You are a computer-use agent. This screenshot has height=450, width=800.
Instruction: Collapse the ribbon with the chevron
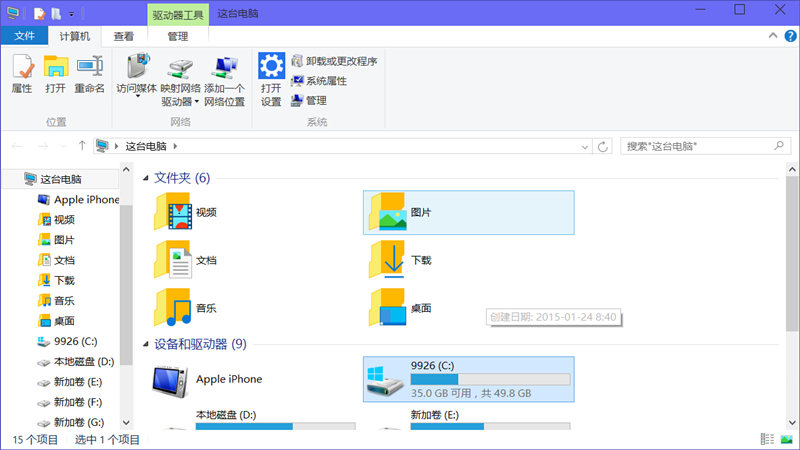coord(773,35)
